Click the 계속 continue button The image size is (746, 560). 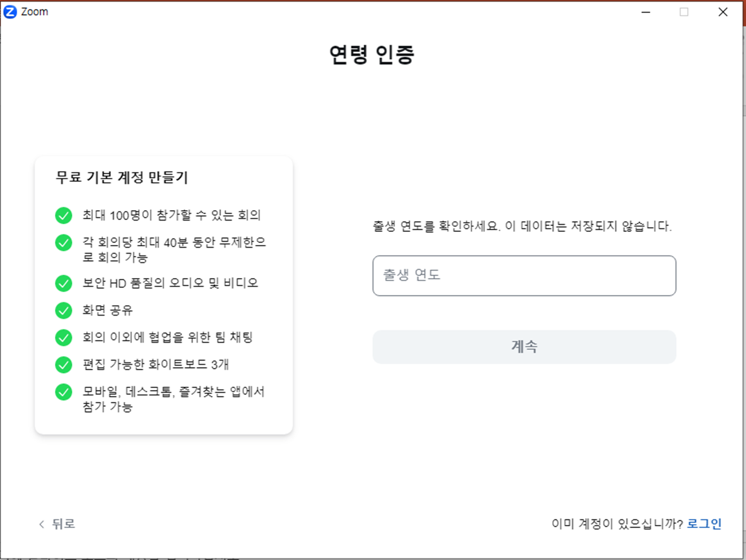[524, 347]
